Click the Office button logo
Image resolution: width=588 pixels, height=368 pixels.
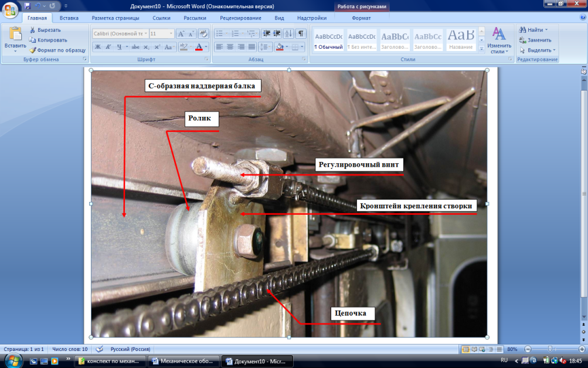[x=10, y=11]
